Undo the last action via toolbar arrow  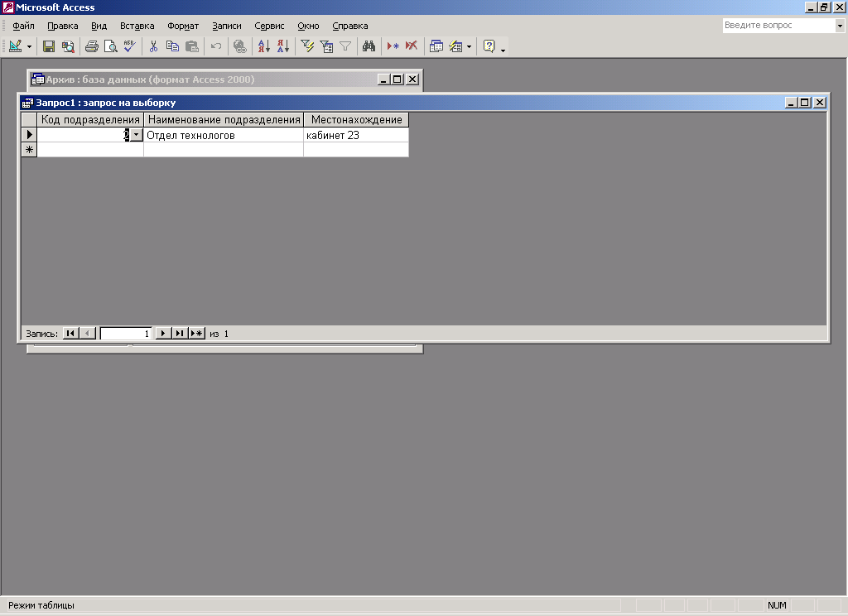point(216,46)
